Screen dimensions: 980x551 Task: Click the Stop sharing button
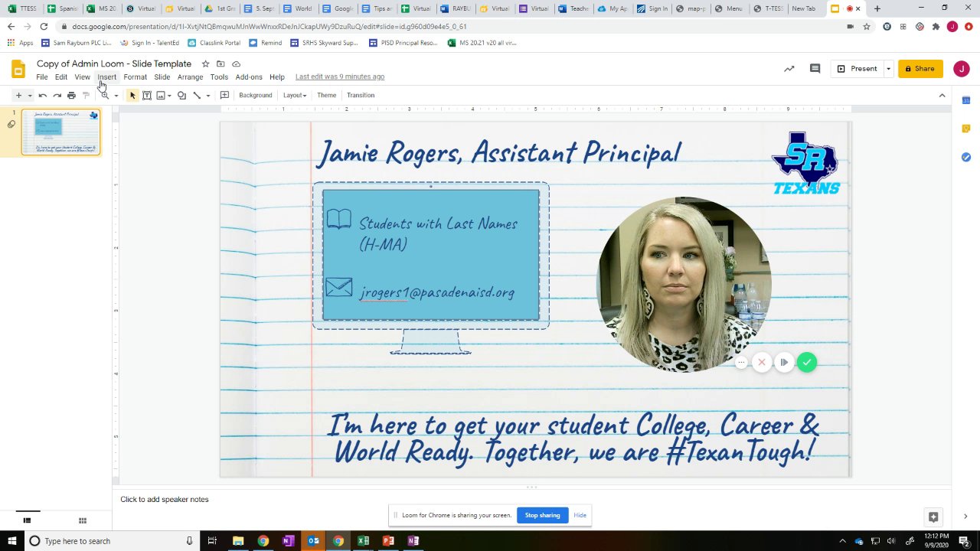click(542, 515)
